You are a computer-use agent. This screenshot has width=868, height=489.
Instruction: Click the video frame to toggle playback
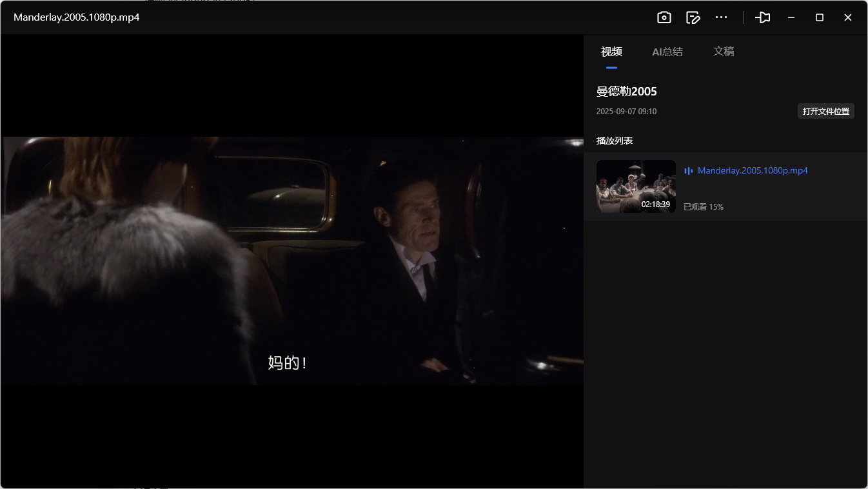292,261
